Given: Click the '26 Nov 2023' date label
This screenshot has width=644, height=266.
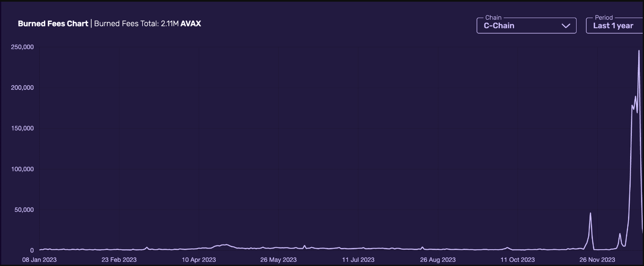Looking at the screenshot, I should pyautogui.click(x=597, y=260).
